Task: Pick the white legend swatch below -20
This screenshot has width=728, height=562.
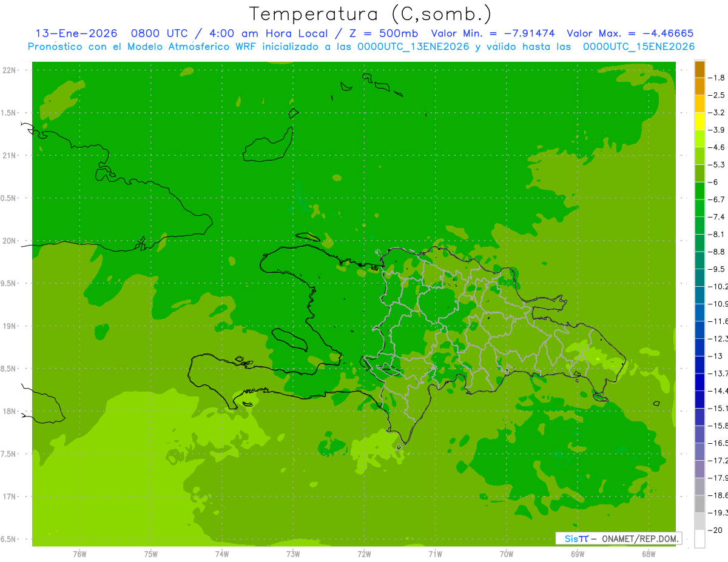Action: point(699,539)
